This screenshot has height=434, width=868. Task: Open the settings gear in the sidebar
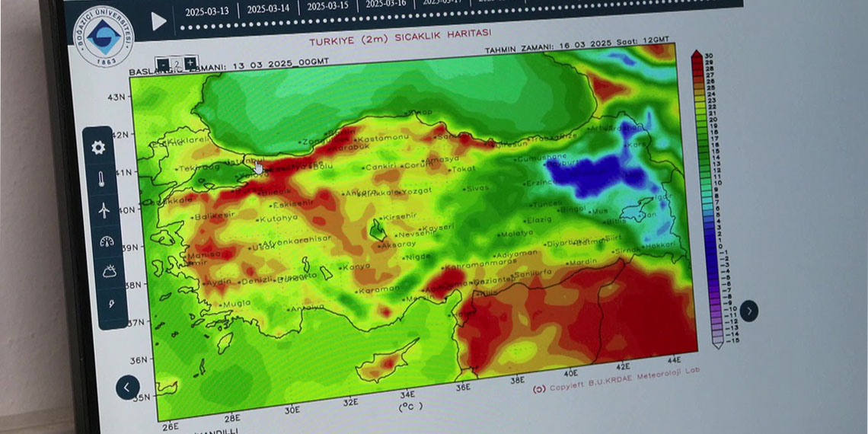(x=98, y=147)
